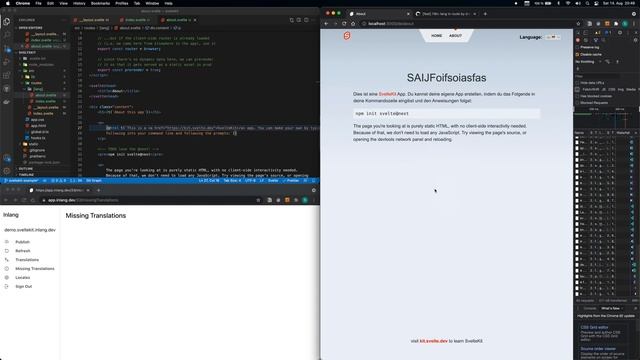Open Run and Debug in VS Code
640x360 pixels.
[7, 62]
